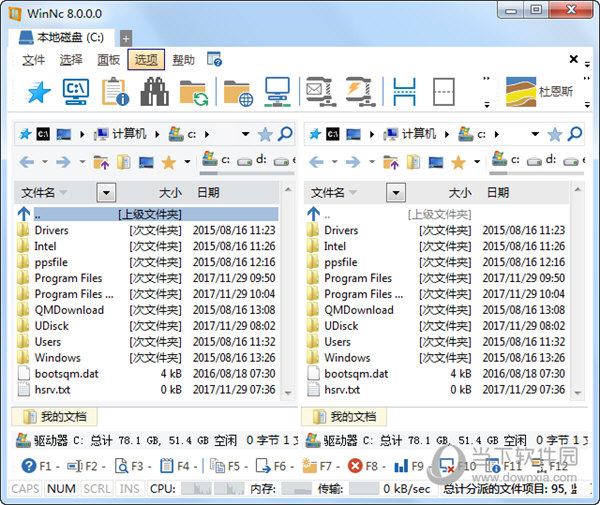Select the 本地磁盘 (C:) tab

[61, 37]
